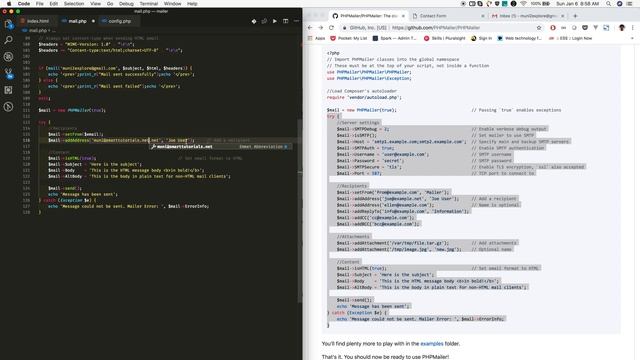Open the macOS Notification Center icon
640x360 pixels.
click(629, 4)
